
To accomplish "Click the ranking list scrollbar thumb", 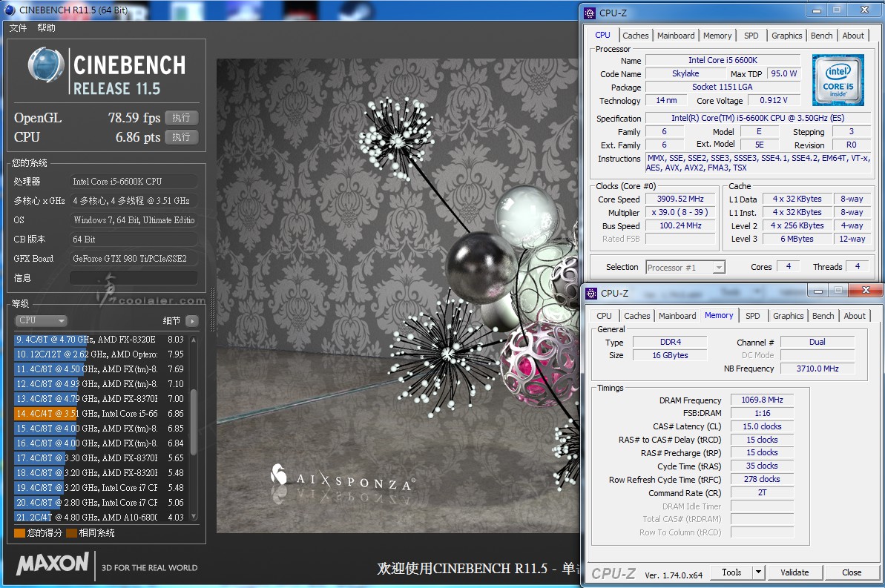I will coord(194,421).
